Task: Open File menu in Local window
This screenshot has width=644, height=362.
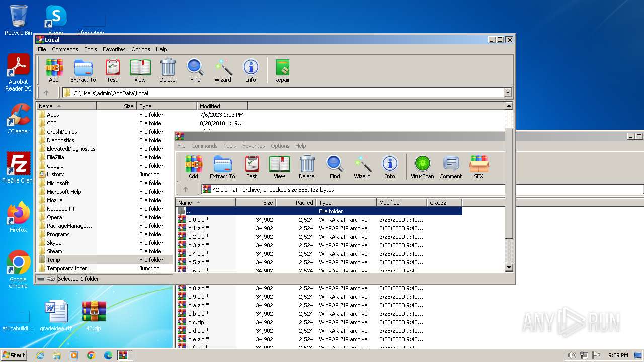Action: [42, 49]
